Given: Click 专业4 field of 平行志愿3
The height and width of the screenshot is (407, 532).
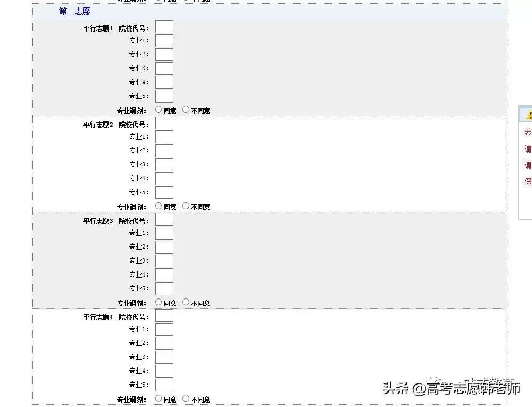Looking at the screenshot, I should click(x=164, y=274).
